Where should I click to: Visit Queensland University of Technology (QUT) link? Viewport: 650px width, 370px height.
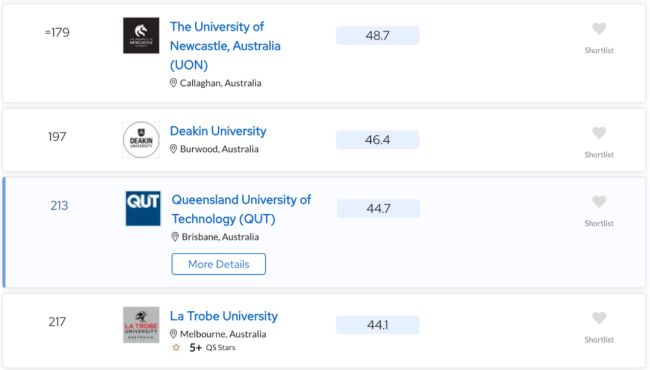pyautogui.click(x=241, y=209)
